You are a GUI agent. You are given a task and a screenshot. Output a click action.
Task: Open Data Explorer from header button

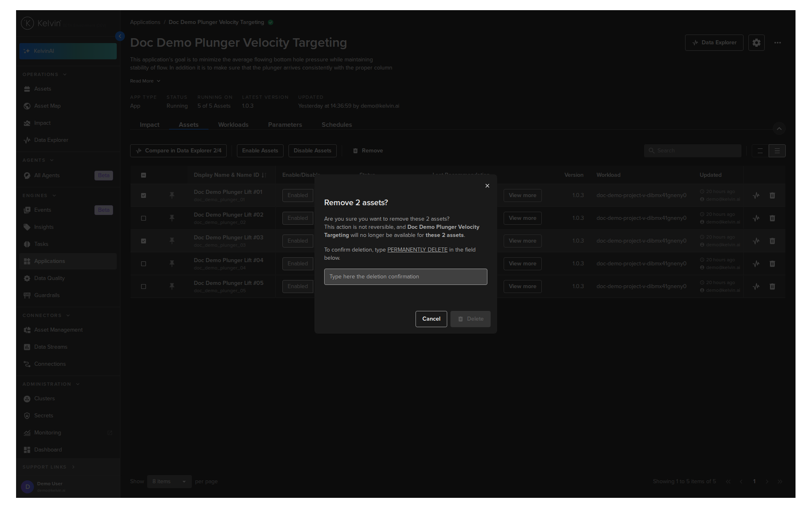(714, 43)
